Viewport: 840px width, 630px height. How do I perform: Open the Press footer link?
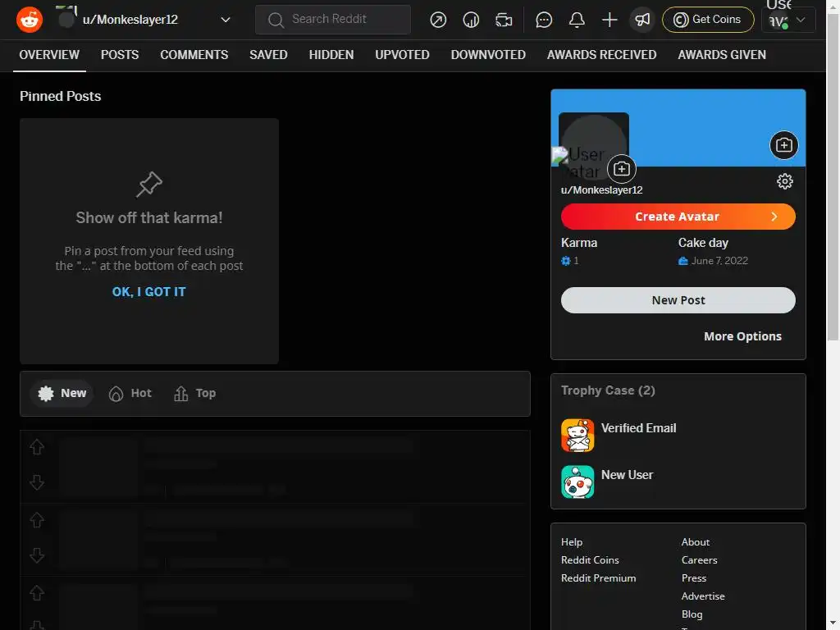coord(694,578)
